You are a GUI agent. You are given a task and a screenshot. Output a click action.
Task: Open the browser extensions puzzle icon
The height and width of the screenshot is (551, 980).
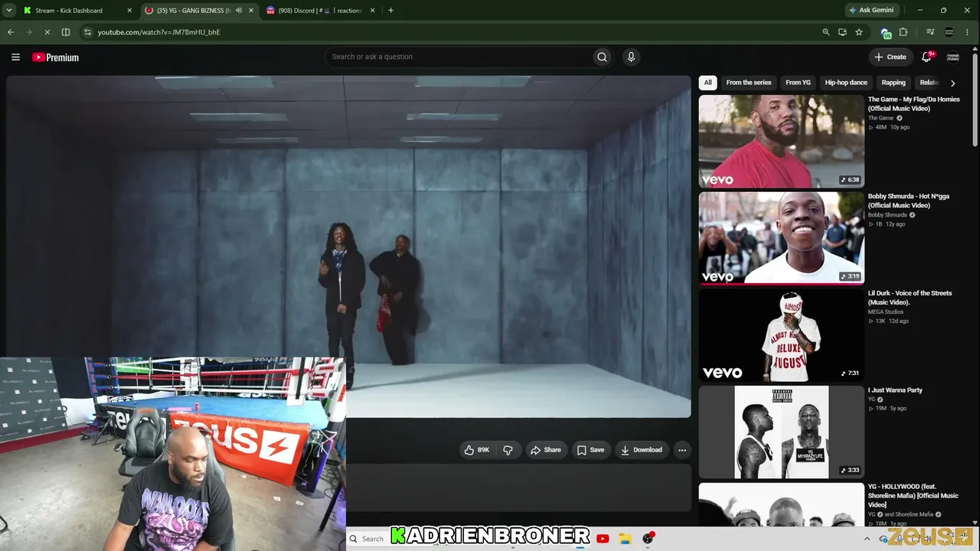(x=903, y=32)
